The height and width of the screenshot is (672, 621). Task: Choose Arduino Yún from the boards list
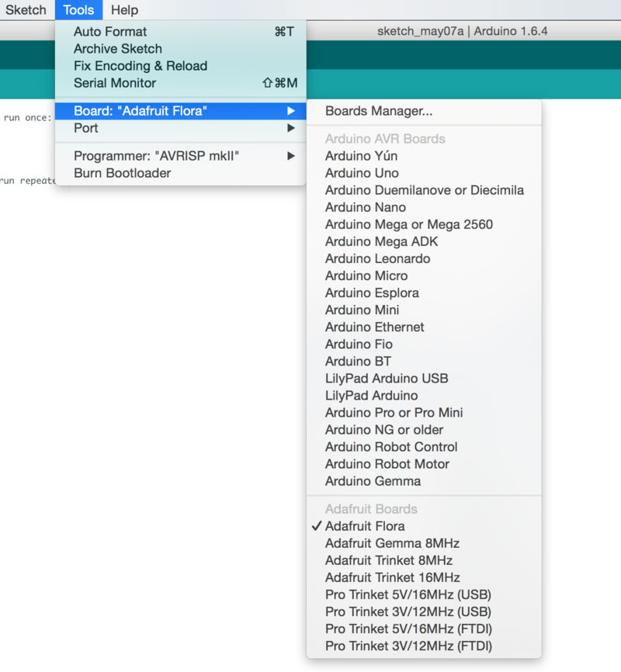click(x=359, y=155)
